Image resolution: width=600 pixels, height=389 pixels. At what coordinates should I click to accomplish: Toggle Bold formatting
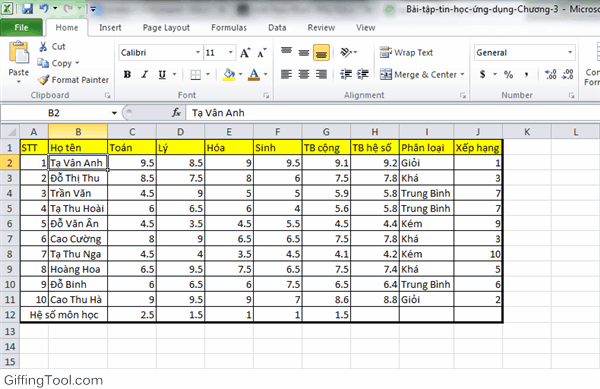pyautogui.click(x=127, y=75)
